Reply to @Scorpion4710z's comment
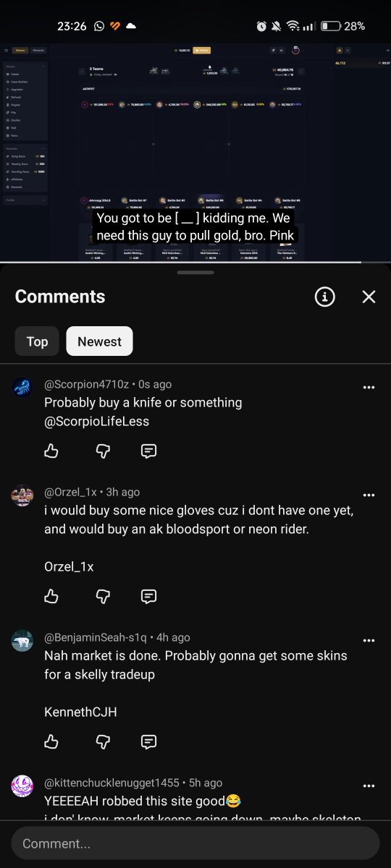391x868 pixels. click(148, 451)
